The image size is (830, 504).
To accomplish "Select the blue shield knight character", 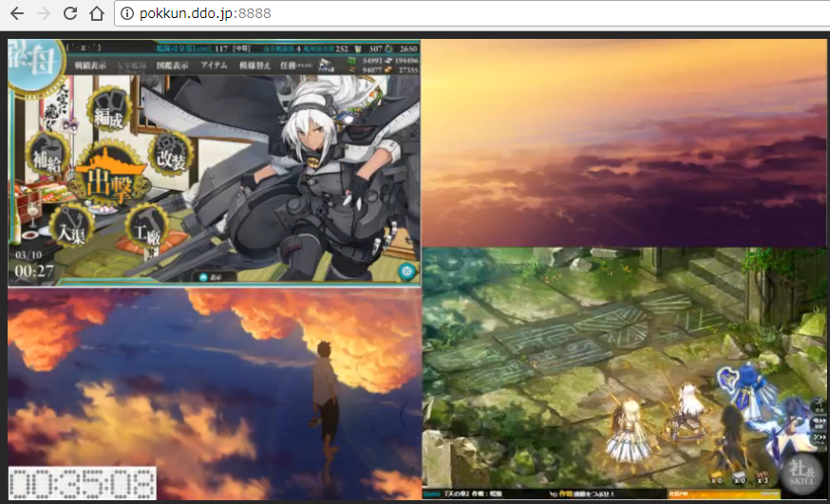I will (x=746, y=391).
